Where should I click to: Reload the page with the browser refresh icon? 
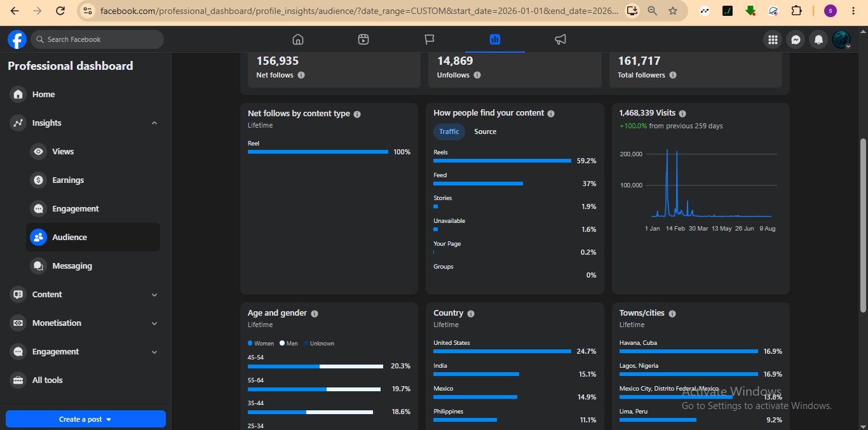pyautogui.click(x=60, y=11)
